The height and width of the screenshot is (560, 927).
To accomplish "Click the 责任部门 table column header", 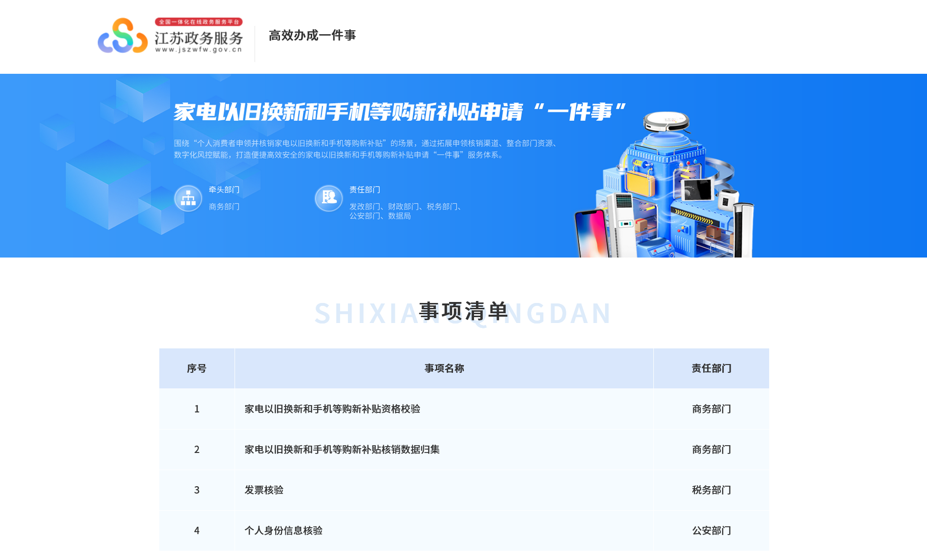I will tap(711, 368).
